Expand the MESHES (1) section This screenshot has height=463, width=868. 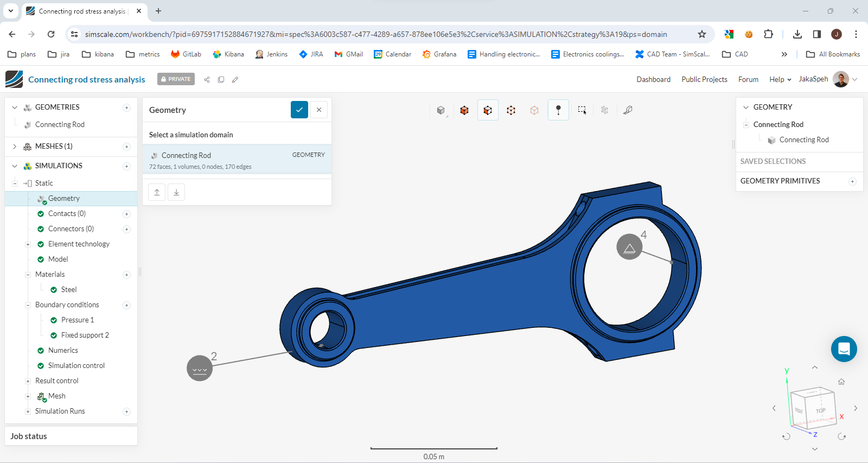pos(15,147)
